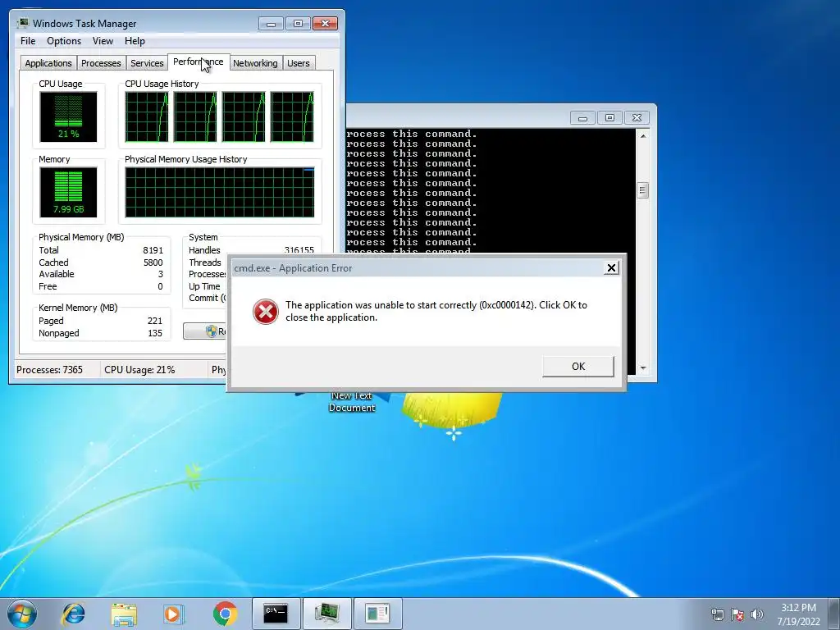Click OK in the cmd.exe error dialog
Image resolution: width=840 pixels, height=630 pixels.
point(578,367)
